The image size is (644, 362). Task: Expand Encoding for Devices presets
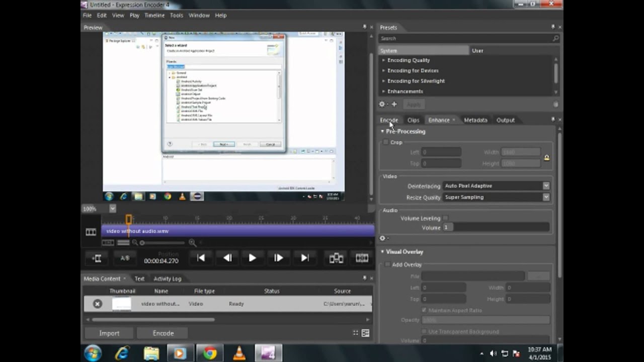(x=383, y=70)
